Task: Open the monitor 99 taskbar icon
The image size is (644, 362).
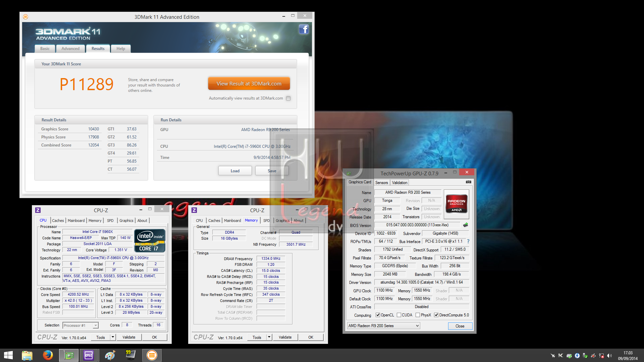Action: pyautogui.click(x=130, y=355)
